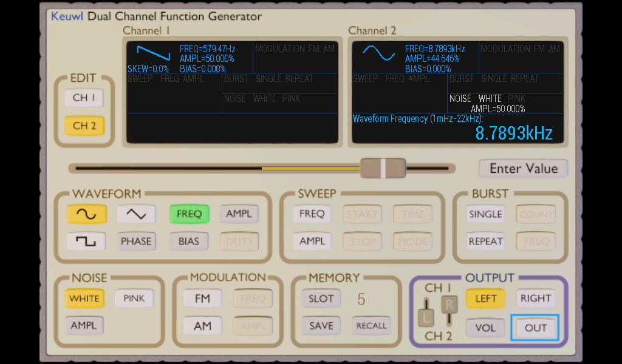Screen dimensions: 622x364
Task: Select PINK noise
Action: (x=134, y=298)
